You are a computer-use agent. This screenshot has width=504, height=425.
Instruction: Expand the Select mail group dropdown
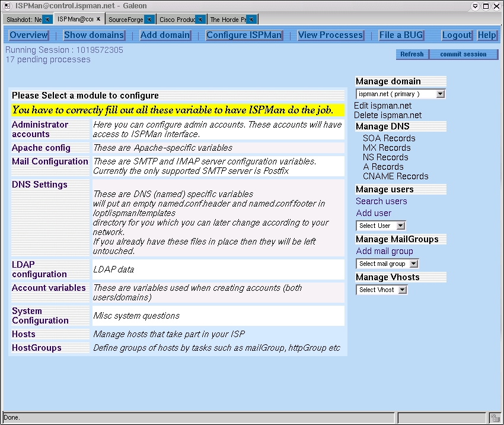(387, 264)
